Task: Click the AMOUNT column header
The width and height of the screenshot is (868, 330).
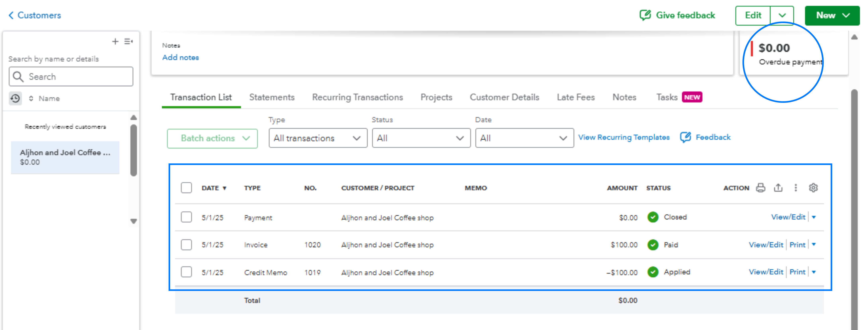Action: click(622, 188)
